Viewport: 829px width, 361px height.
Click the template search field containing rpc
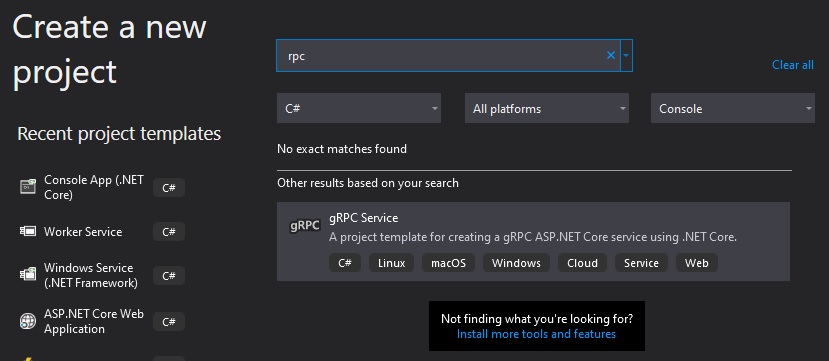(448, 55)
